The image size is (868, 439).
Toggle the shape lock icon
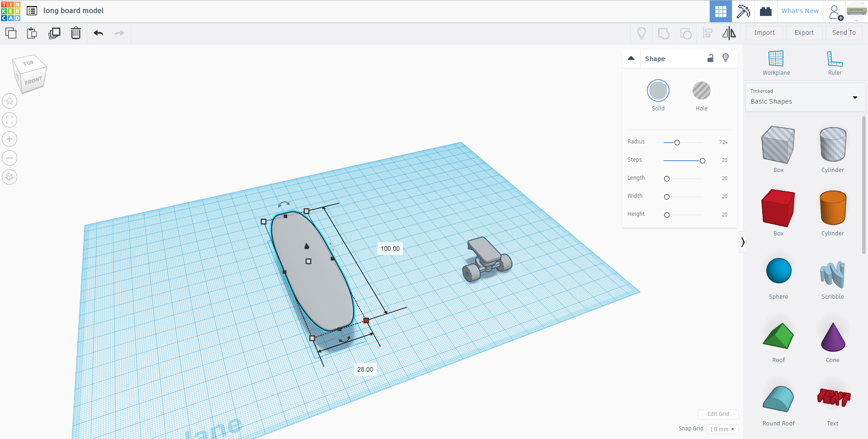tap(710, 58)
